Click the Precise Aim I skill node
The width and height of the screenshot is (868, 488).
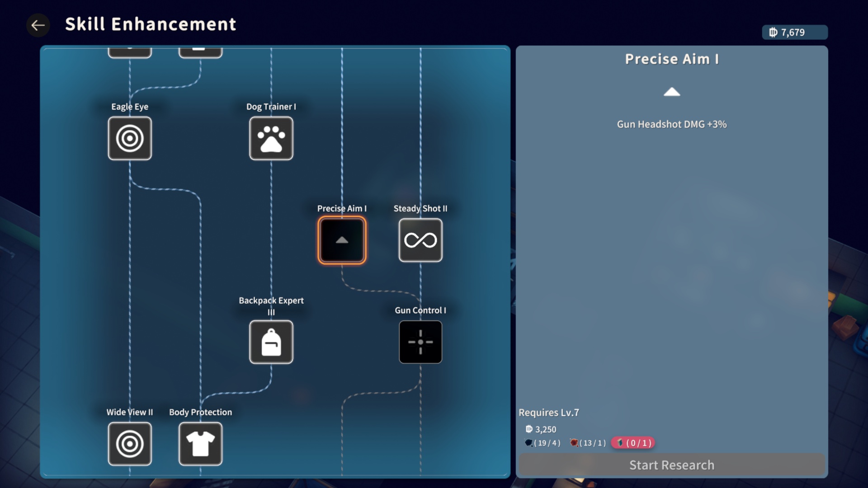[x=342, y=240]
